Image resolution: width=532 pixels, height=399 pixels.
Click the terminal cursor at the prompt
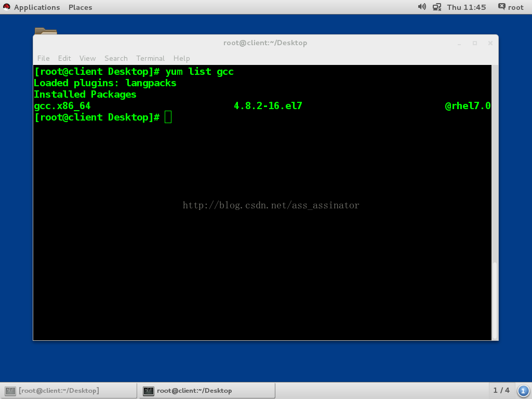(x=168, y=117)
